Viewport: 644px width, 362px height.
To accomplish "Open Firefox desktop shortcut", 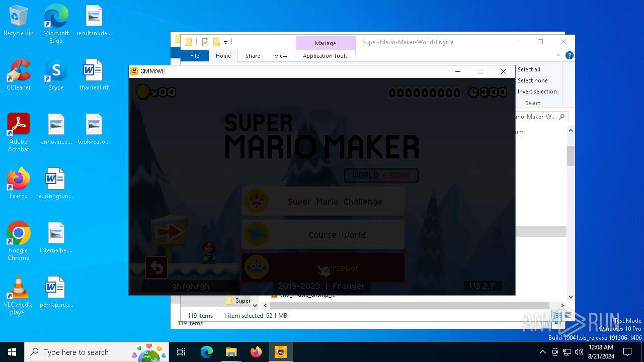I will coord(19,184).
